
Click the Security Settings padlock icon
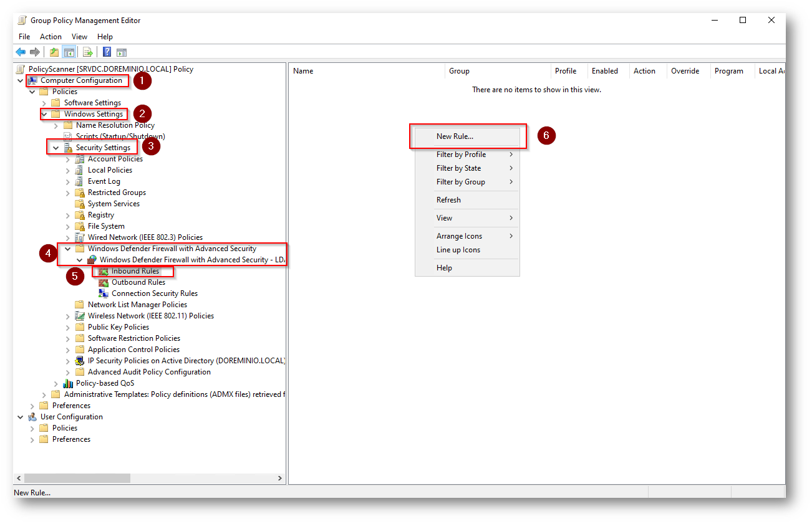click(x=68, y=148)
